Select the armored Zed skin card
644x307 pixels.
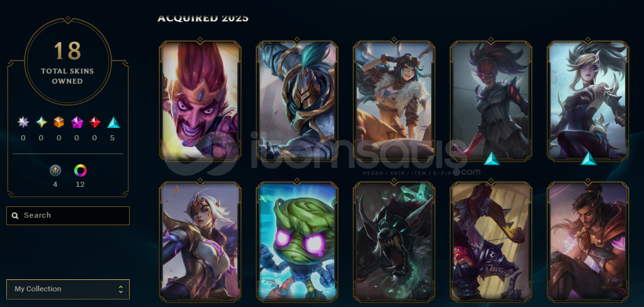(297, 101)
